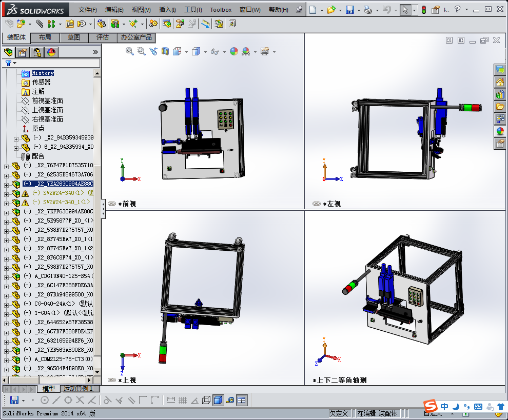Click the Previous View icon
The image size is (508, 420).
[x=153, y=51]
